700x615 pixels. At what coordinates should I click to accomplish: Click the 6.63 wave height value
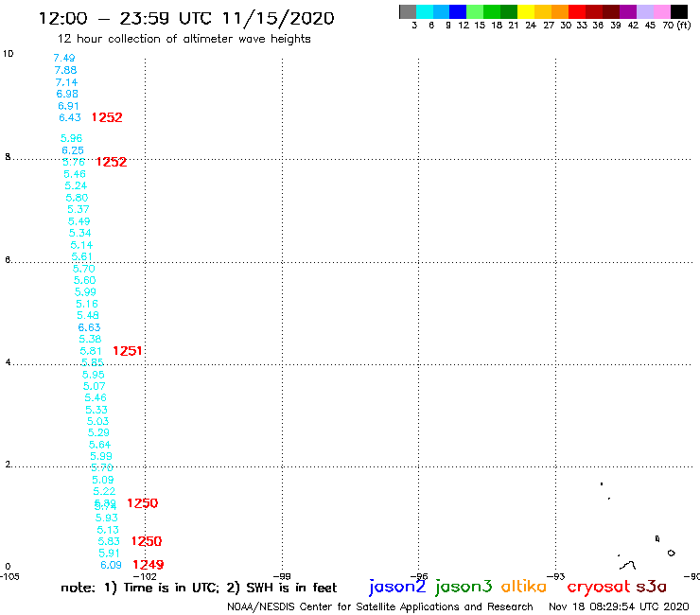(89, 327)
